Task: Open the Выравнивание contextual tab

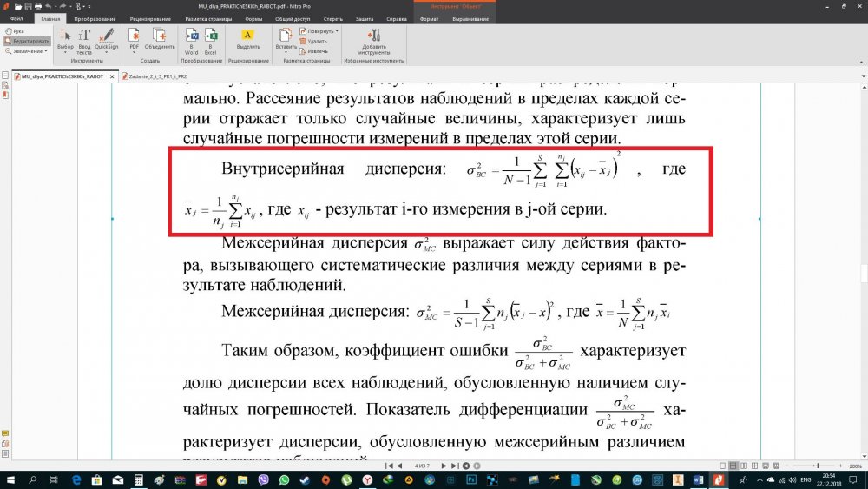Action: pyautogui.click(x=470, y=19)
